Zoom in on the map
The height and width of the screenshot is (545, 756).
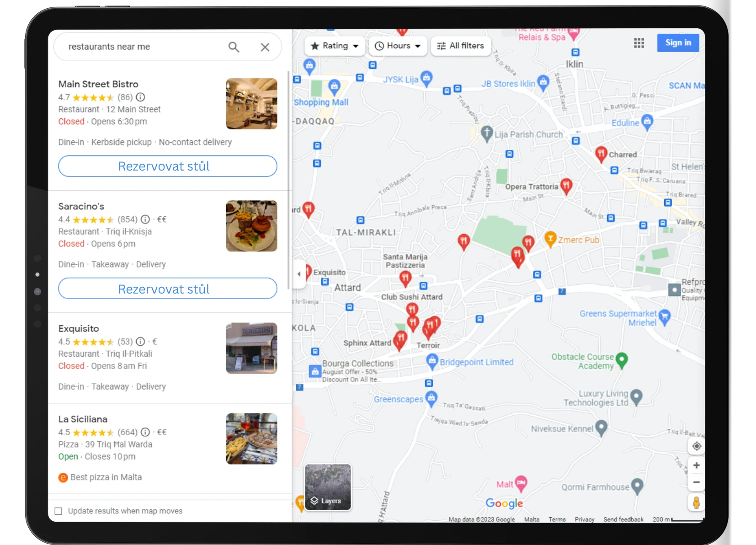tap(697, 465)
